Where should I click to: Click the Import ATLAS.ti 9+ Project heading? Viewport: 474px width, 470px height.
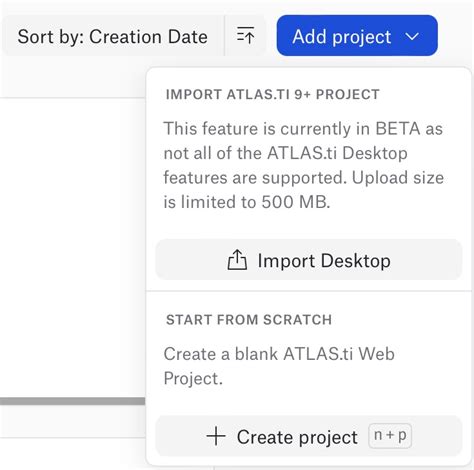tap(273, 94)
